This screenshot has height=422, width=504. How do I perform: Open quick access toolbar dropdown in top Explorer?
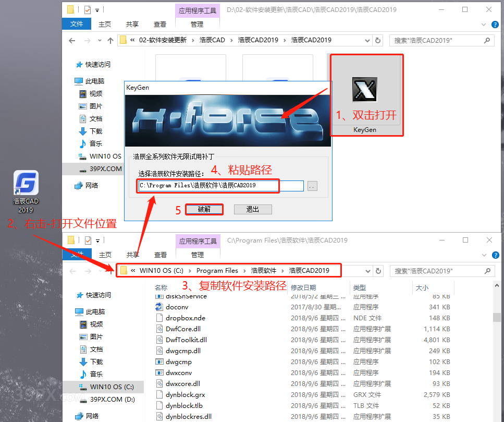tap(97, 10)
